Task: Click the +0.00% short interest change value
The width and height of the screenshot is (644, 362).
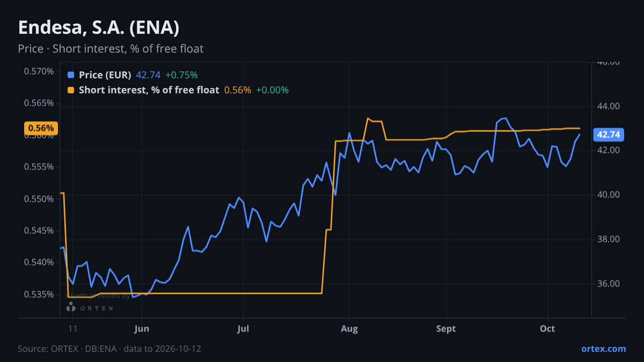Action: point(272,90)
